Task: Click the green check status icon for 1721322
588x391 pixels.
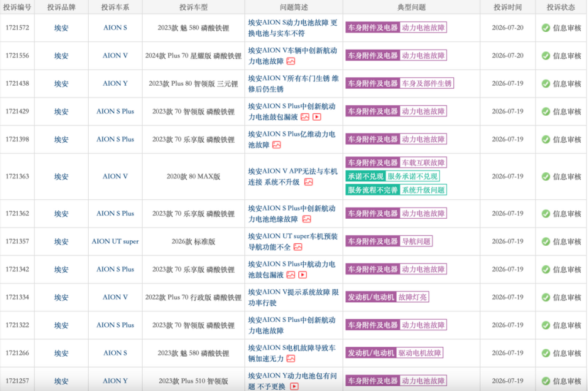Action: click(x=546, y=325)
